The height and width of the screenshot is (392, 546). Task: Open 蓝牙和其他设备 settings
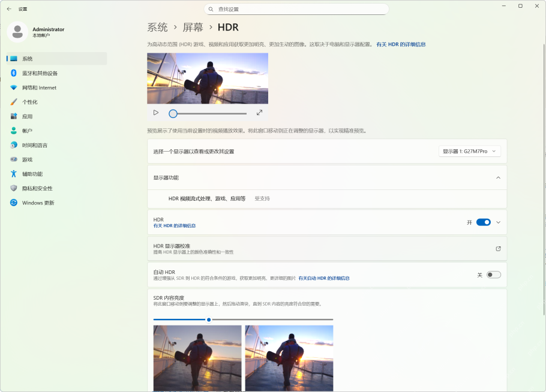(x=57, y=73)
